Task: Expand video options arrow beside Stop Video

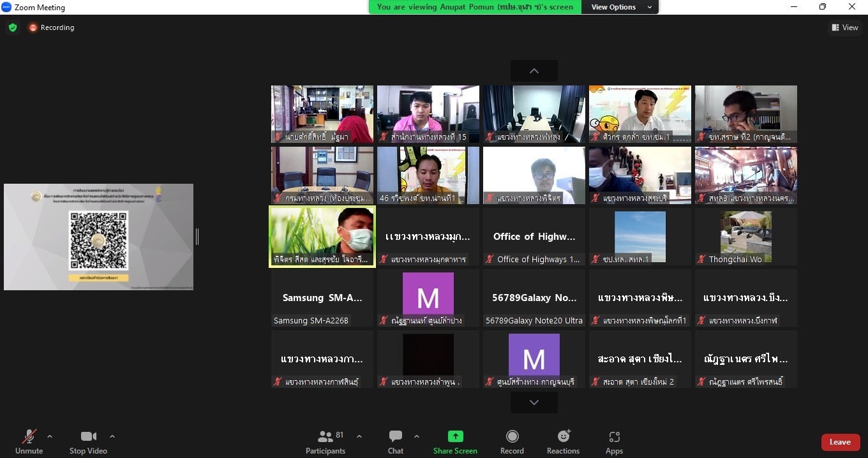Action: tap(112, 437)
